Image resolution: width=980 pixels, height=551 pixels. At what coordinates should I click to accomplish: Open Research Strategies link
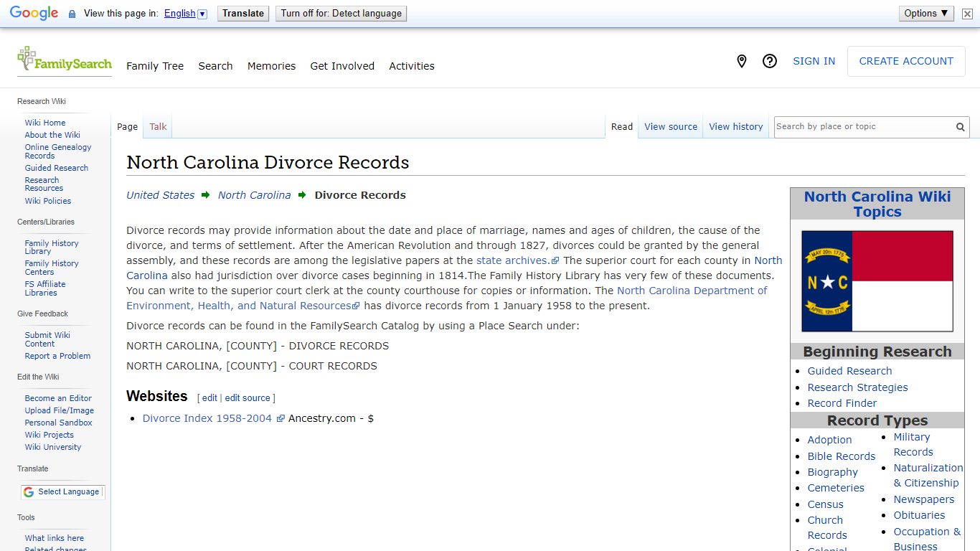[857, 387]
